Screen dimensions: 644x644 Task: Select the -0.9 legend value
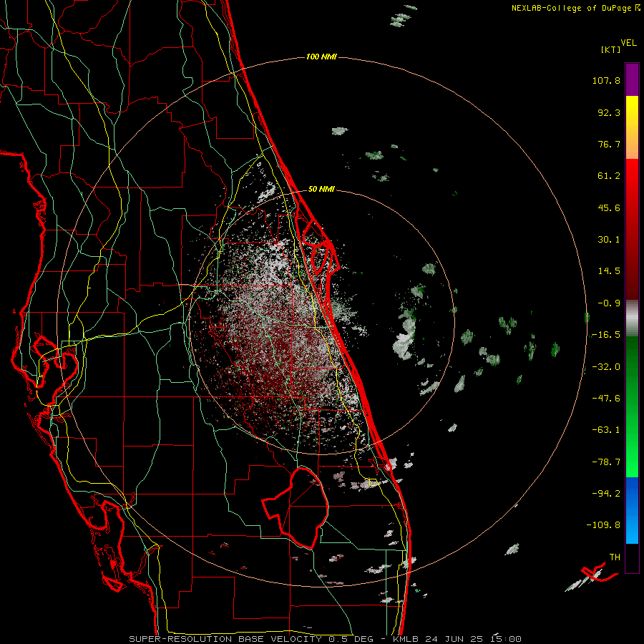tap(609, 303)
